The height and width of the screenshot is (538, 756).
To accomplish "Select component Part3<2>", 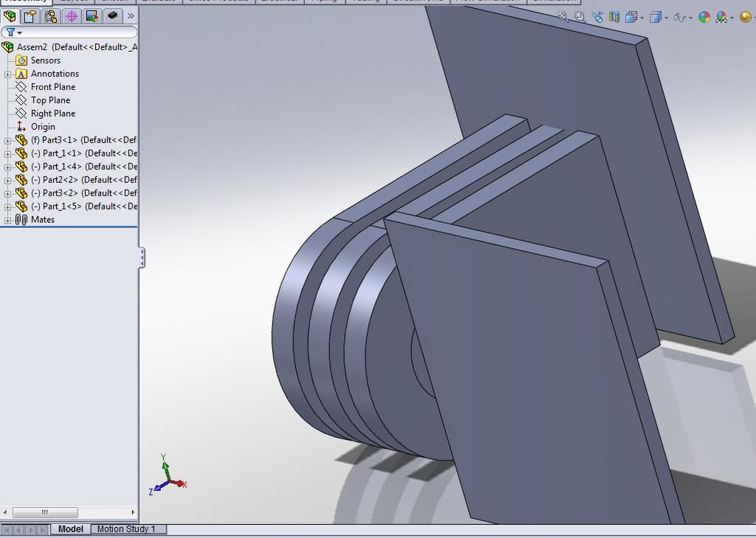I will [84, 193].
